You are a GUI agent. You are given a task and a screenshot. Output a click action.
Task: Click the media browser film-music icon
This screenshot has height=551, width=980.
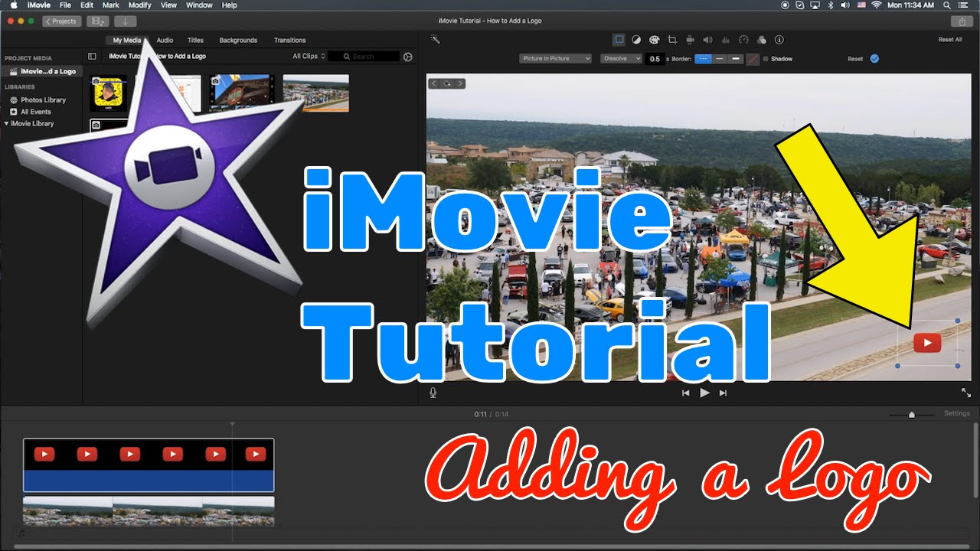(98, 21)
